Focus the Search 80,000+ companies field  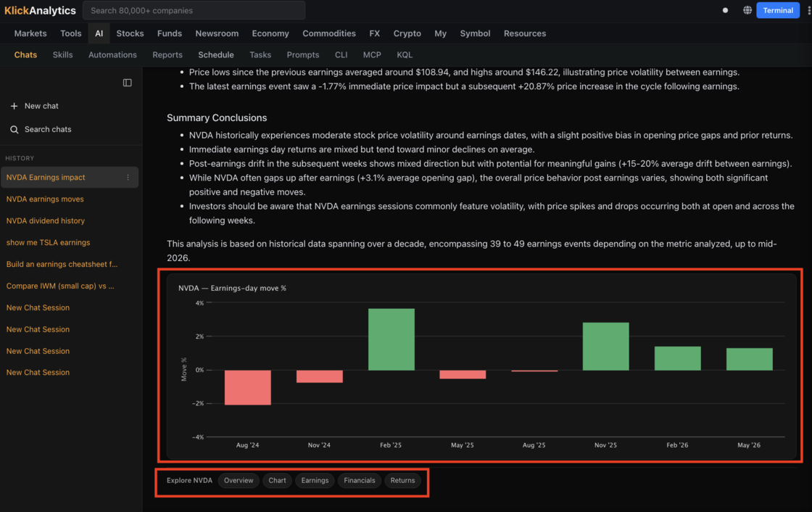click(194, 10)
